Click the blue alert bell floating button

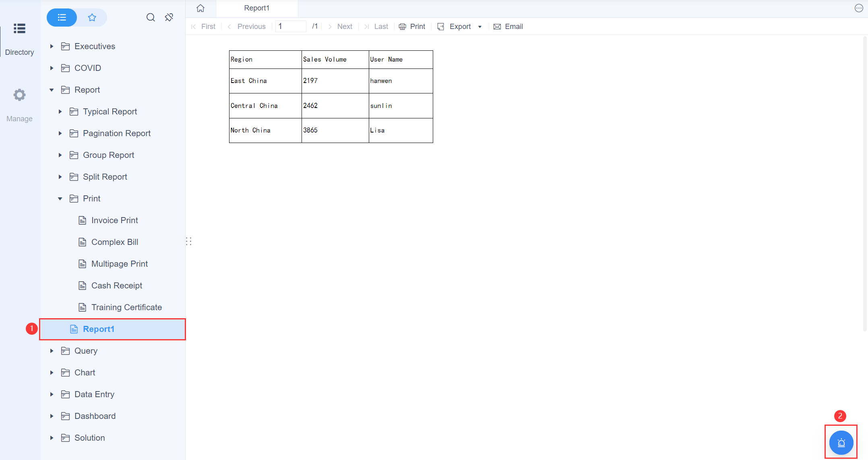click(x=841, y=443)
